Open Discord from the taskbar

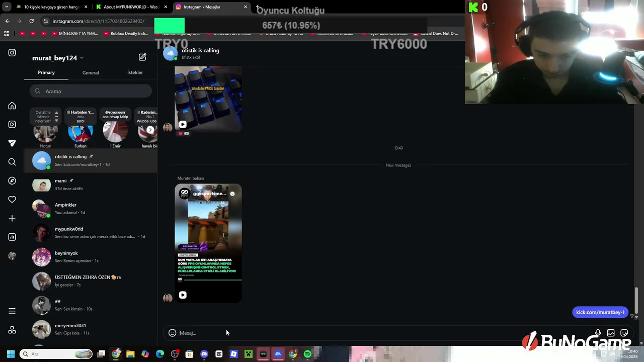pos(204,354)
